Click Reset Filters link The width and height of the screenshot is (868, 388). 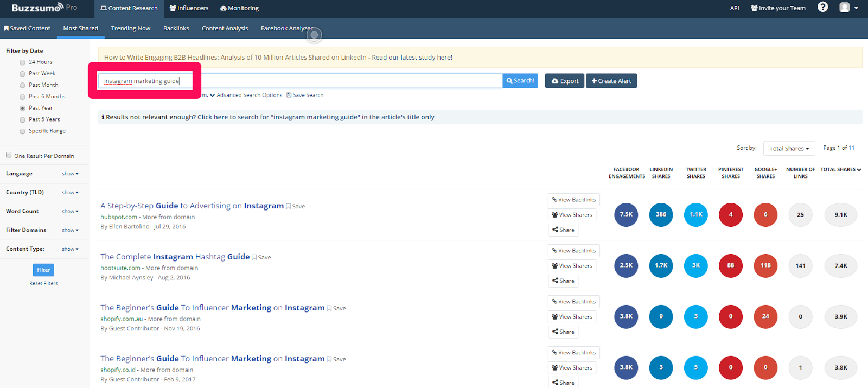click(43, 283)
